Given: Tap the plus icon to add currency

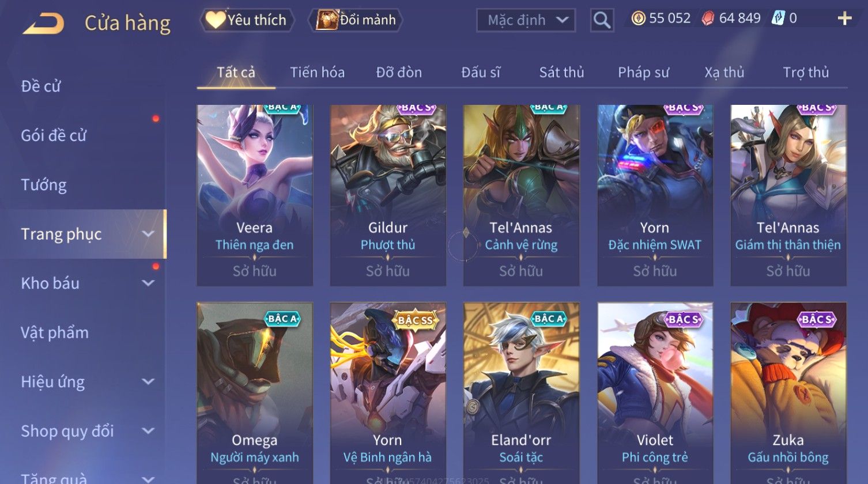Looking at the screenshot, I should coord(844,19).
